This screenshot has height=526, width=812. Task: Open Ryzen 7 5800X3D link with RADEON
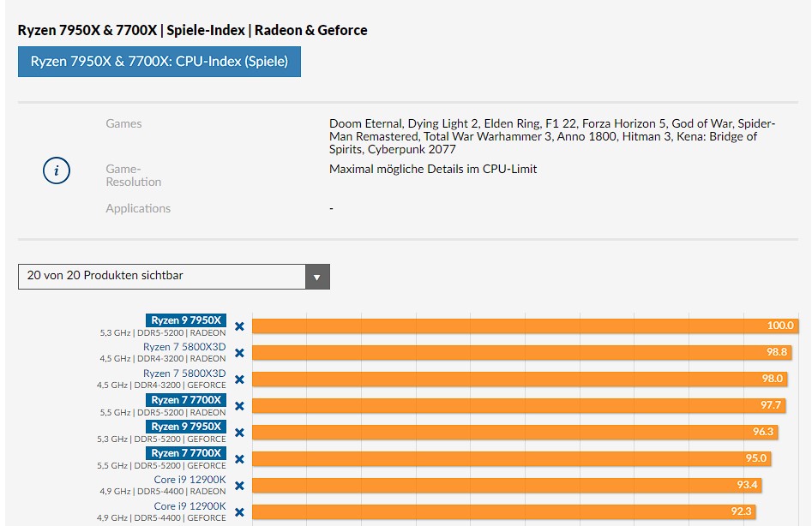pos(184,347)
